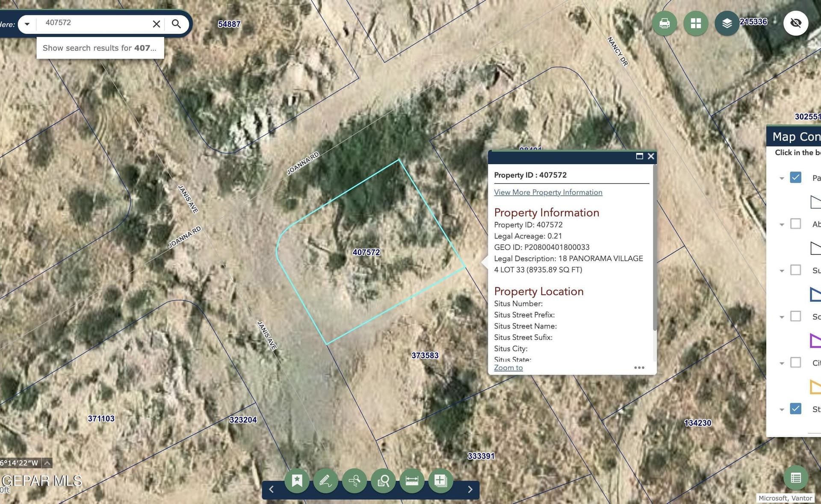Click 'Show search results for 407...' suggestion

(x=100, y=48)
